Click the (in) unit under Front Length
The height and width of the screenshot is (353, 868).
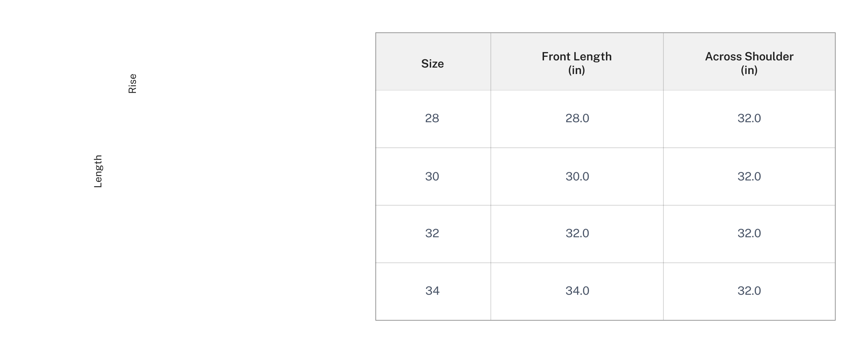point(576,70)
